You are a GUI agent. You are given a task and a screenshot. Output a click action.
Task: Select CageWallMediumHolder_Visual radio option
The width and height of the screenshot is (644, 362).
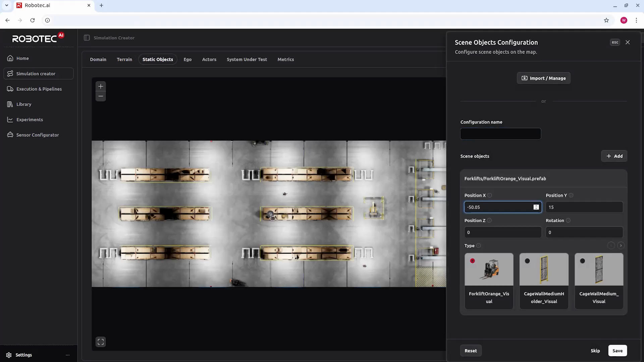click(x=528, y=261)
